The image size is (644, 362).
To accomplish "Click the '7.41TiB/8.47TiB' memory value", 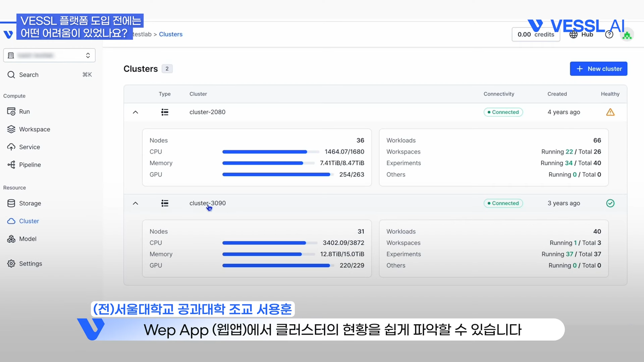I will (x=342, y=163).
